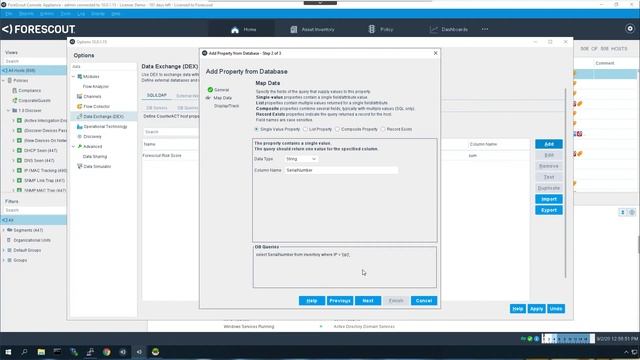
Task: Cancel the Add Property wizard
Action: click(x=424, y=301)
